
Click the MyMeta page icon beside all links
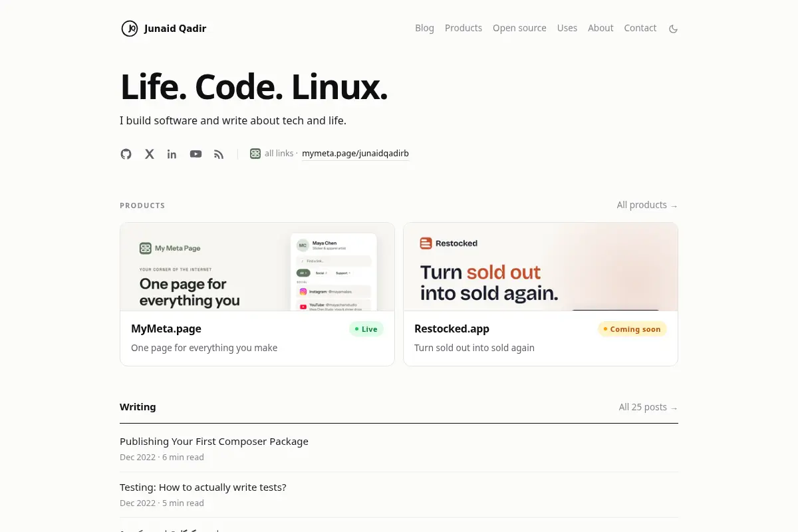coord(255,154)
